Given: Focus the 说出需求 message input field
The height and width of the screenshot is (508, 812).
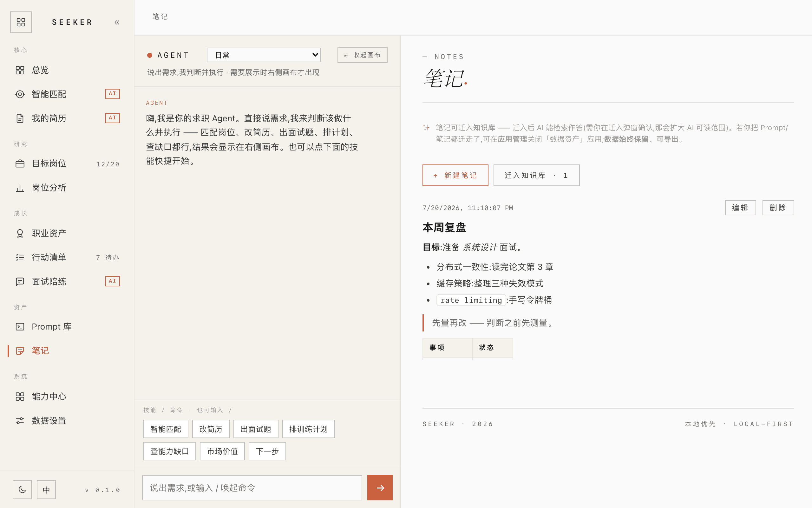Looking at the screenshot, I should (x=252, y=487).
